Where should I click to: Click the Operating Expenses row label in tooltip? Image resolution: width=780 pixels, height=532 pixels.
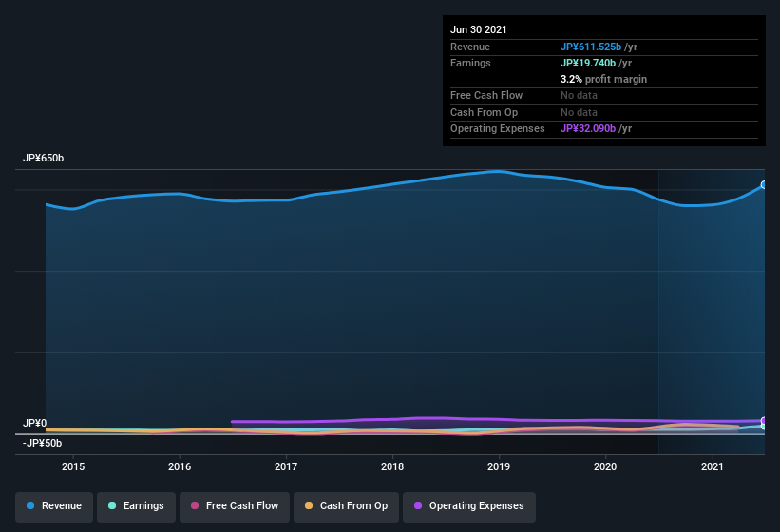point(498,129)
